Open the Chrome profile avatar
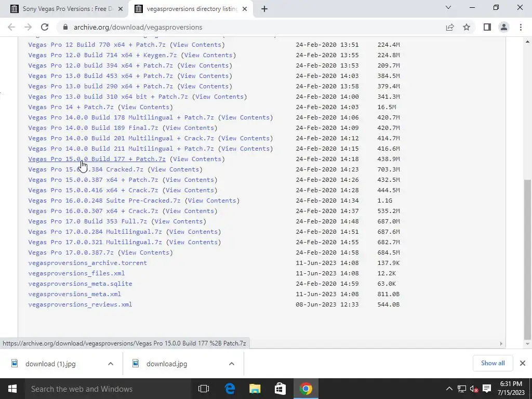Image resolution: width=532 pixels, height=399 pixels. tap(504, 27)
